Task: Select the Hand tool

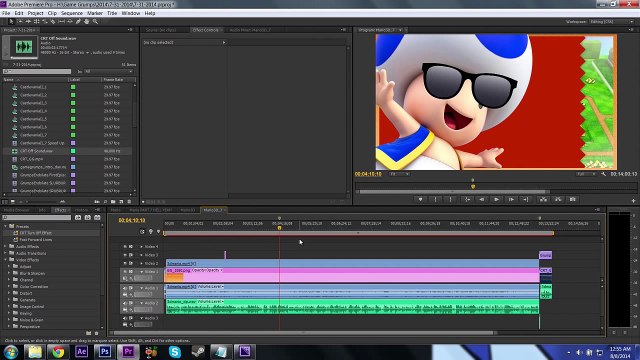Action: coord(87,22)
